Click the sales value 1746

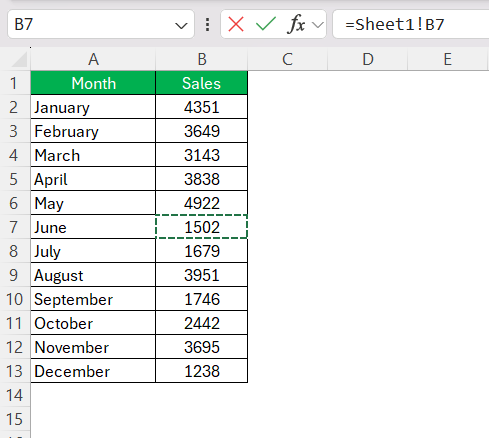[202, 299]
